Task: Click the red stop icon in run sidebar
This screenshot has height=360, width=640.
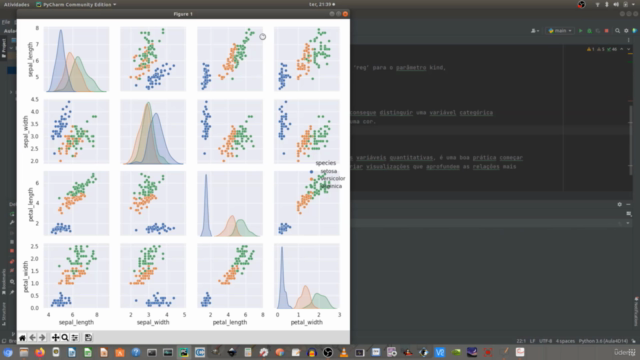Action: point(12,251)
